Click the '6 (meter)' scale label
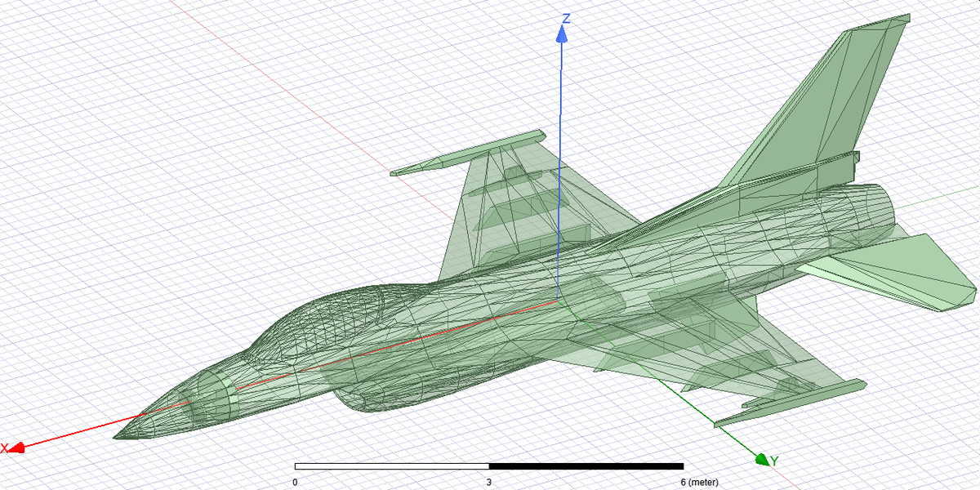 tap(700, 482)
